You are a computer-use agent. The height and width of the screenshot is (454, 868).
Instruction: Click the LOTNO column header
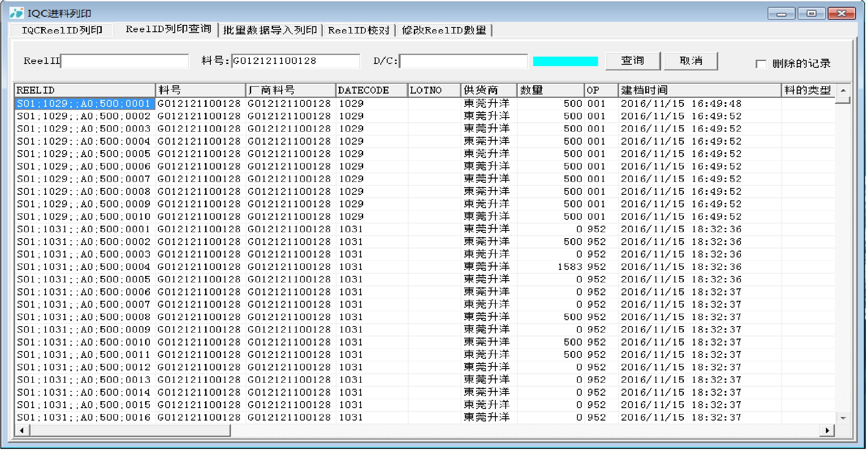(x=434, y=90)
